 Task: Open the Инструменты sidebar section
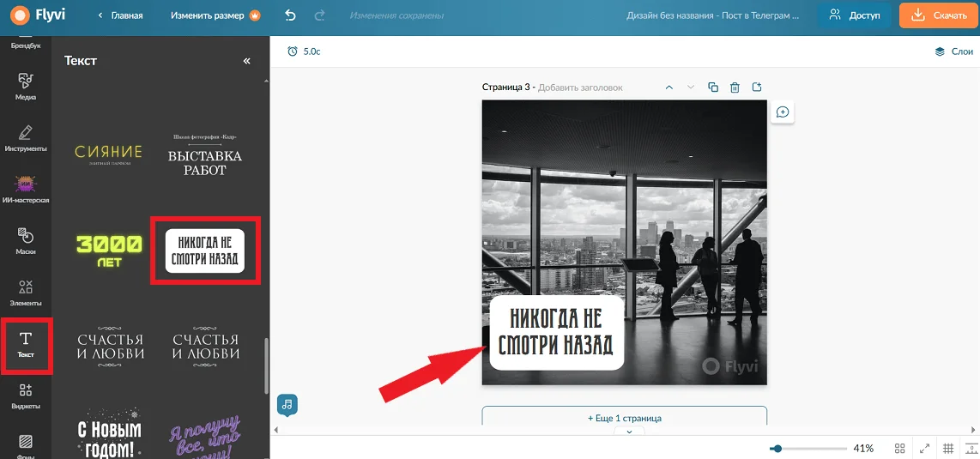pyautogui.click(x=26, y=138)
